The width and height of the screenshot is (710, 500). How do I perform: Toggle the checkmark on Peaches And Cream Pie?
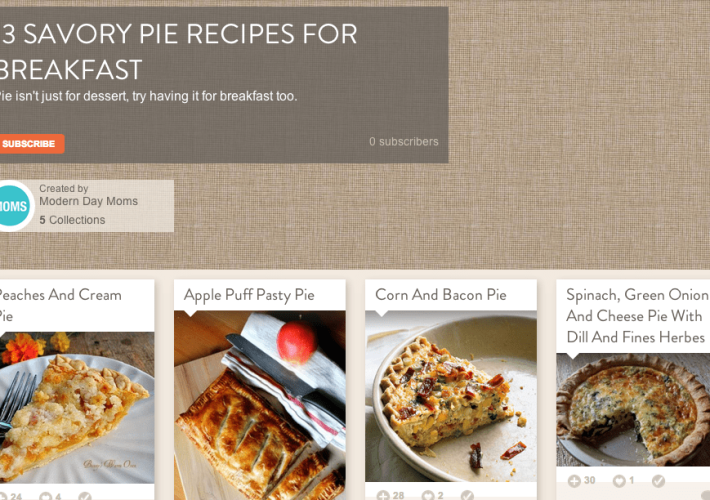[x=85, y=496]
